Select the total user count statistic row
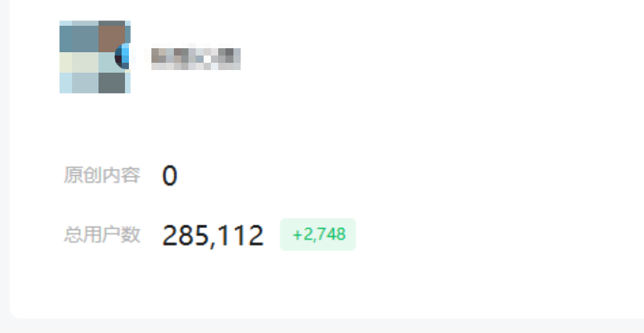The width and height of the screenshot is (644, 333). click(210, 235)
